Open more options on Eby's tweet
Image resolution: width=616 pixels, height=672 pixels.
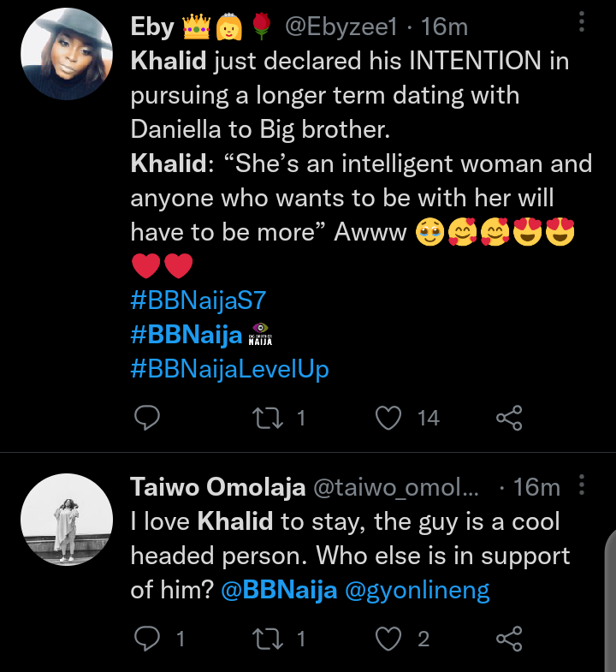583,21
